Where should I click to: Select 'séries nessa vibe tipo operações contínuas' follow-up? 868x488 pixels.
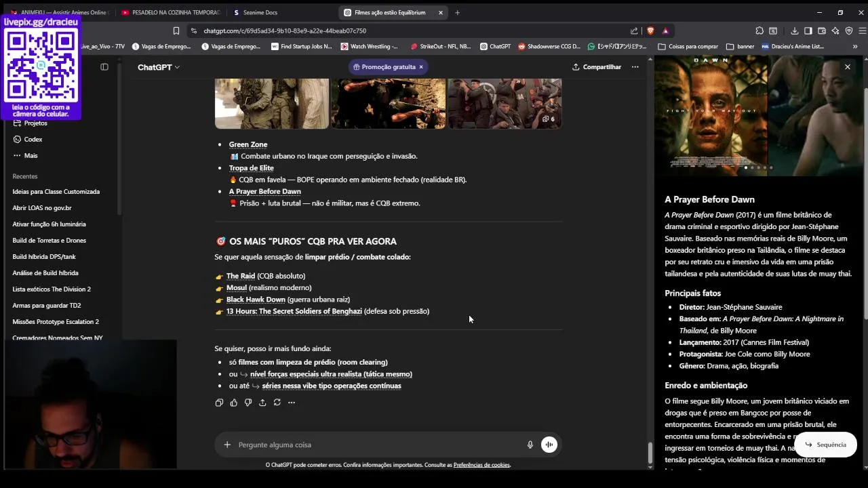click(332, 386)
